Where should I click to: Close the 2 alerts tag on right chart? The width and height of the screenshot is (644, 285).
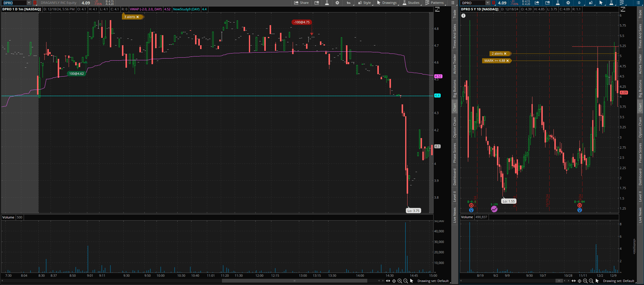[x=505, y=54]
